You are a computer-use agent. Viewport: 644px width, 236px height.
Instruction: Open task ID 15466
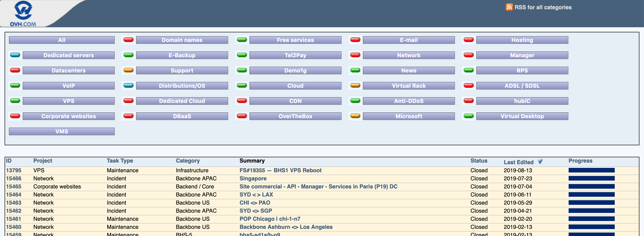(x=14, y=178)
